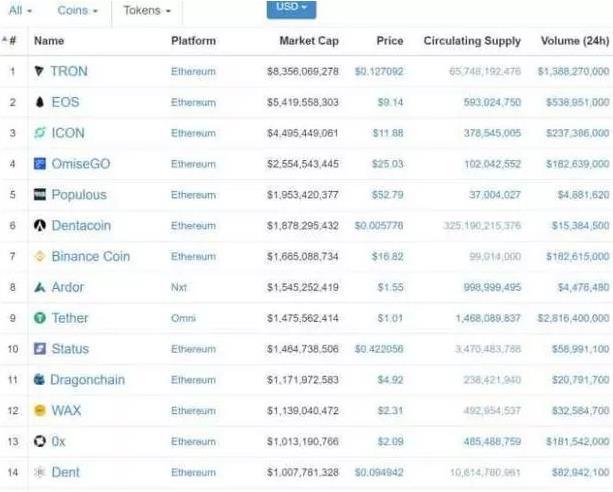The height and width of the screenshot is (492, 613).
Task: Click Status price $0.422056 link
Action: point(378,348)
